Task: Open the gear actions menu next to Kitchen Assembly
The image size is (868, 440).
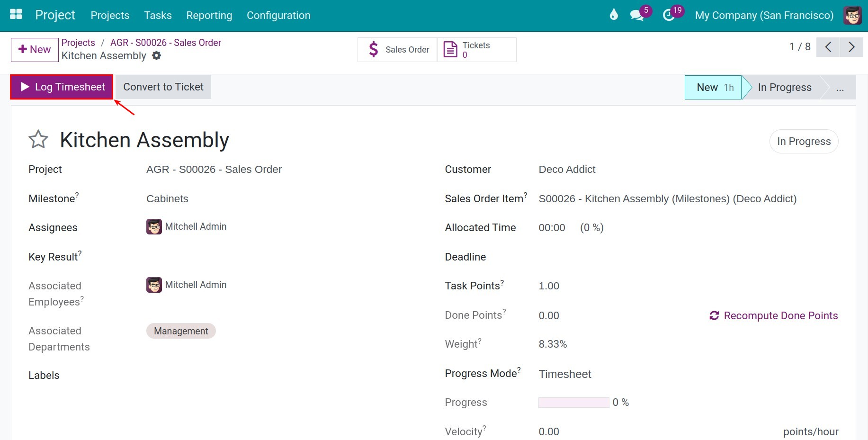Action: tap(156, 56)
